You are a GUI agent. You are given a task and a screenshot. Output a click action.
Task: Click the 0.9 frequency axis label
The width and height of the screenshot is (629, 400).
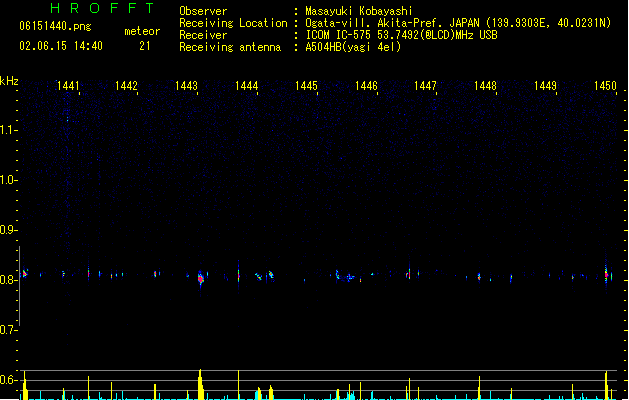pyautogui.click(x=8, y=230)
